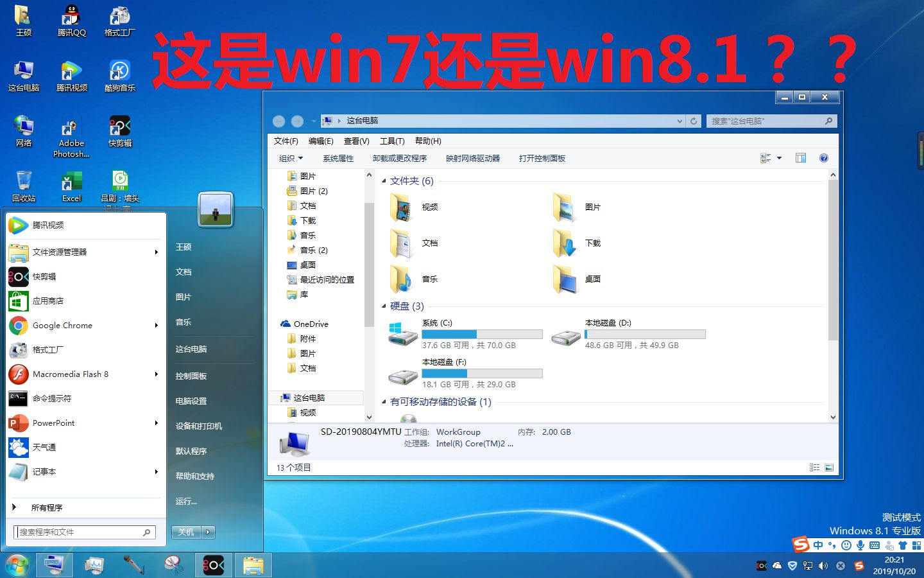Screen dimensions: 924x578
Task: Launch Google Chrome from Start menu
Action: (x=83, y=325)
